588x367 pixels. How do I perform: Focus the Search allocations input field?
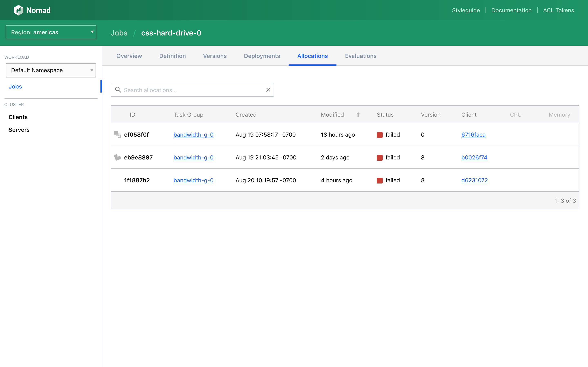[x=192, y=90]
